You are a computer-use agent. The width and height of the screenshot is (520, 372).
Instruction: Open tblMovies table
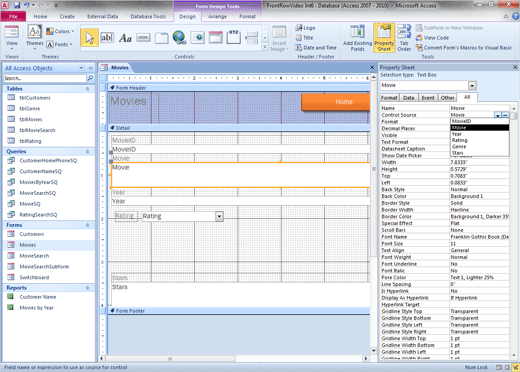click(31, 119)
